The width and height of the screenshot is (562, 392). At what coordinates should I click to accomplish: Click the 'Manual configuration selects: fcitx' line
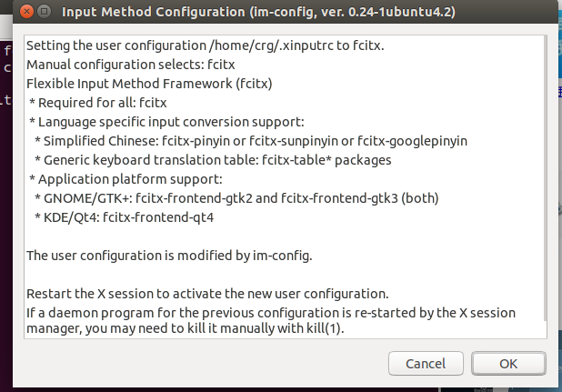130,65
